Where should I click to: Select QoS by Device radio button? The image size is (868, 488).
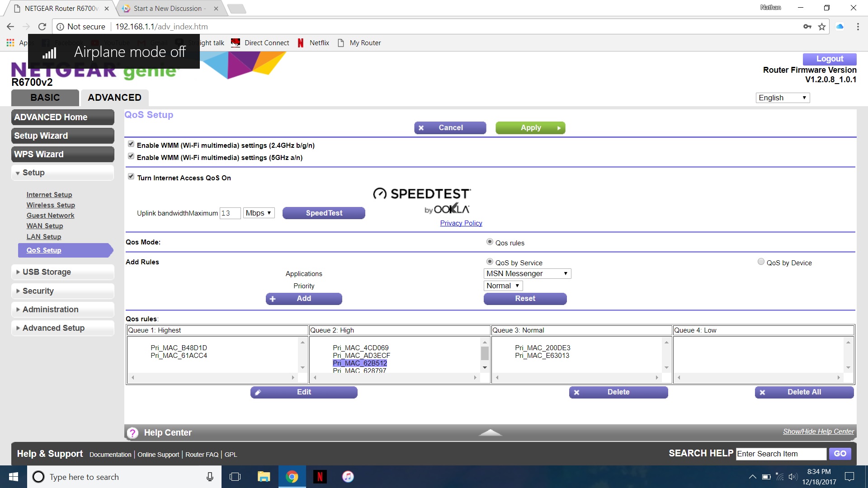[761, 262]
